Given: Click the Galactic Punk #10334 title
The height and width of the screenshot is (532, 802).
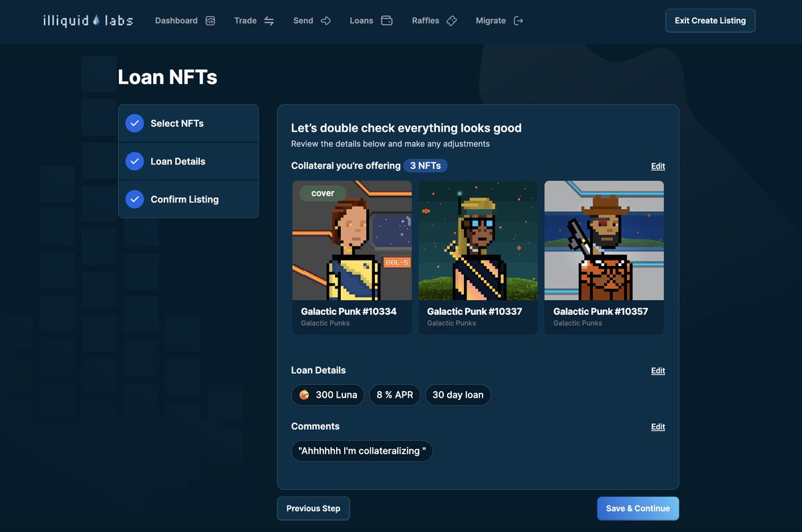Looking at the screenshot, I should coord(349,311).
